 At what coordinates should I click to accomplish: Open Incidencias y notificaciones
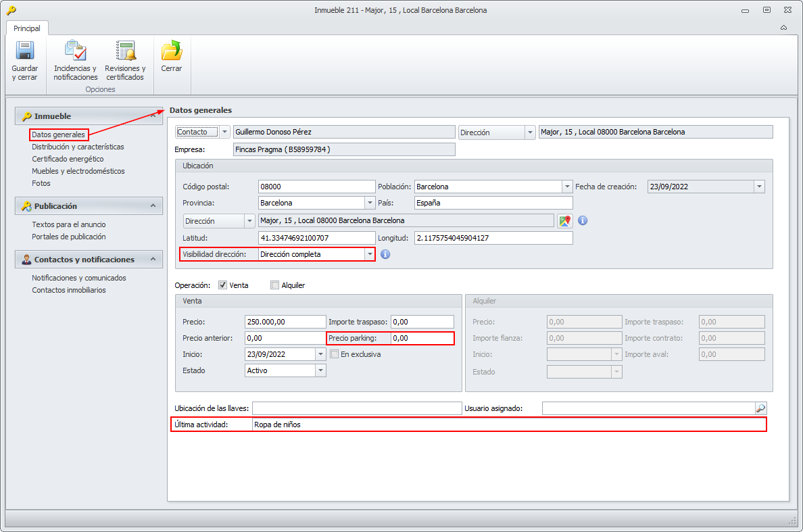[75, 51]
